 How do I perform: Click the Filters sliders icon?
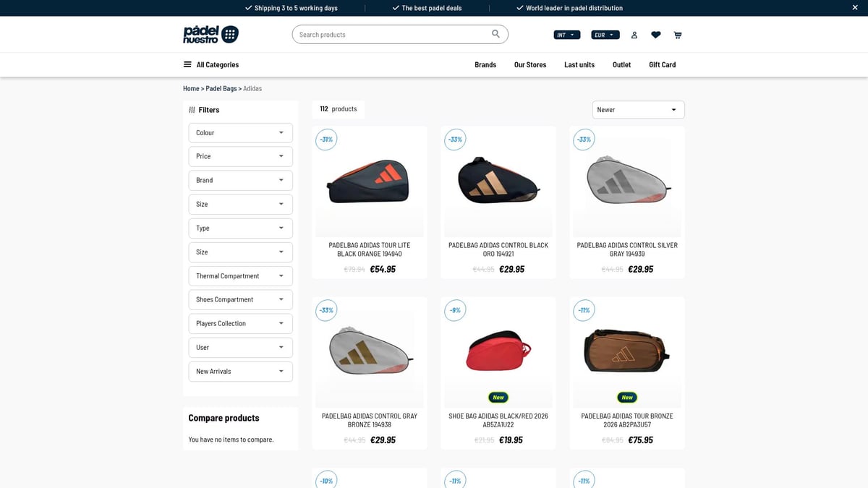(192, 110)
